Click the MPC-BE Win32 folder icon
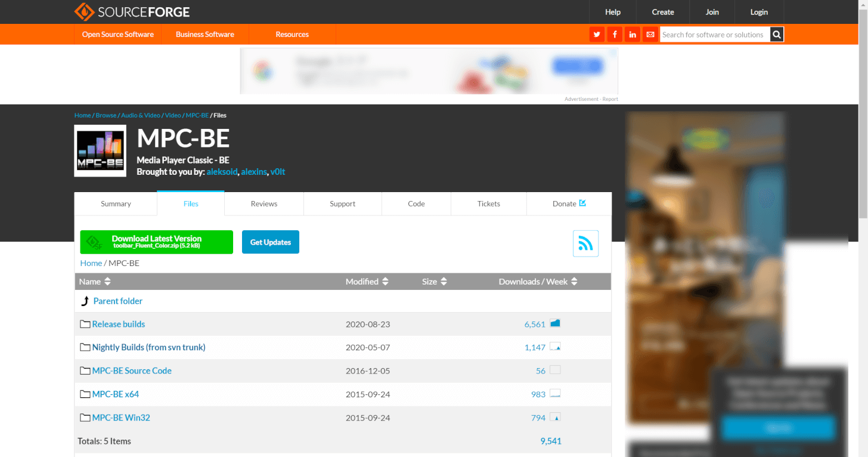The image size is (868, 457). [85, 418]
